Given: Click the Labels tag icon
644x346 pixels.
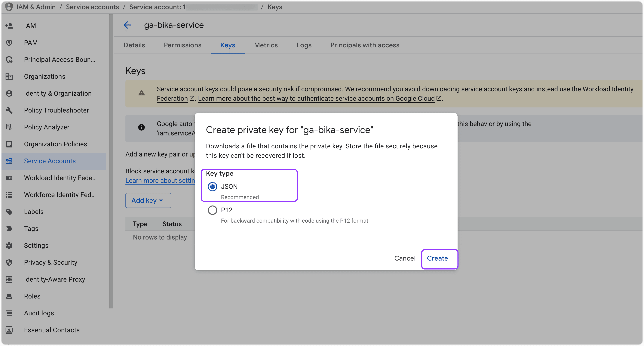Looking at the screenshot, I should (x=9, y=212).
